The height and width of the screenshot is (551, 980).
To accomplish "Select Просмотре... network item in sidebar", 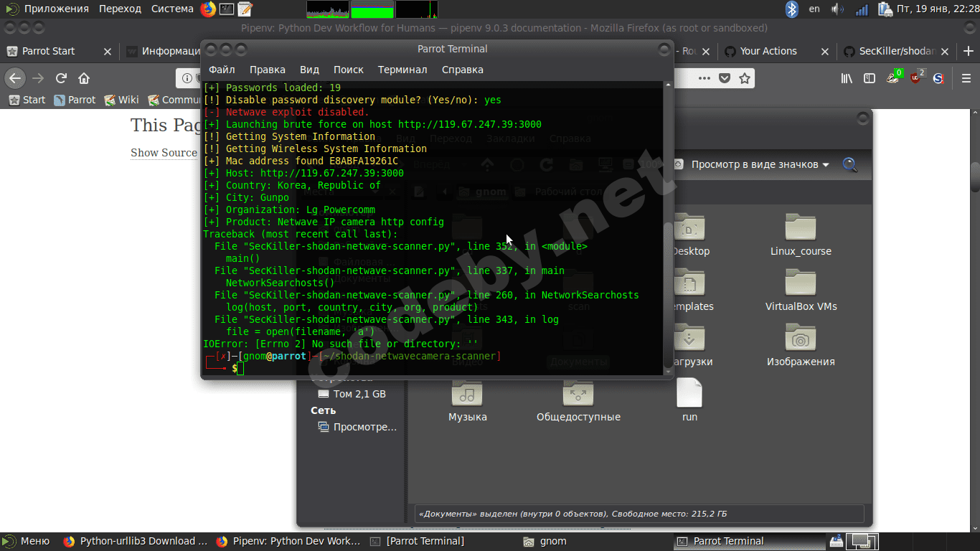I will pyautogui.click(x=357, y=427).
